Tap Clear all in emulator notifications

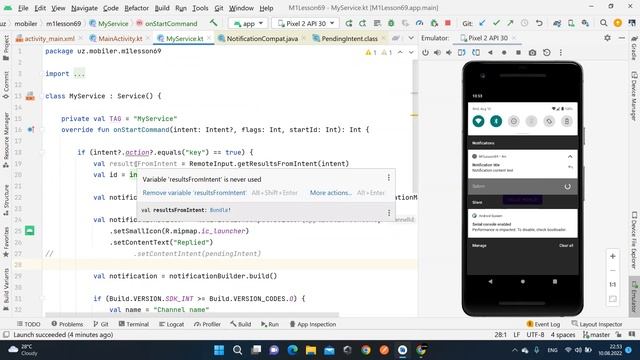coord(566,246)
